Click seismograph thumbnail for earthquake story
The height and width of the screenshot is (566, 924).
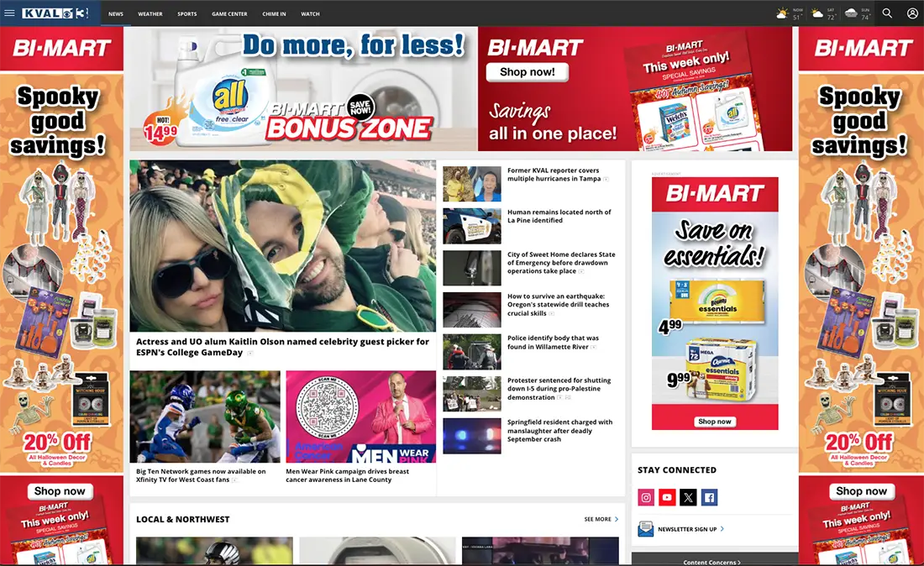click(472, 310)
